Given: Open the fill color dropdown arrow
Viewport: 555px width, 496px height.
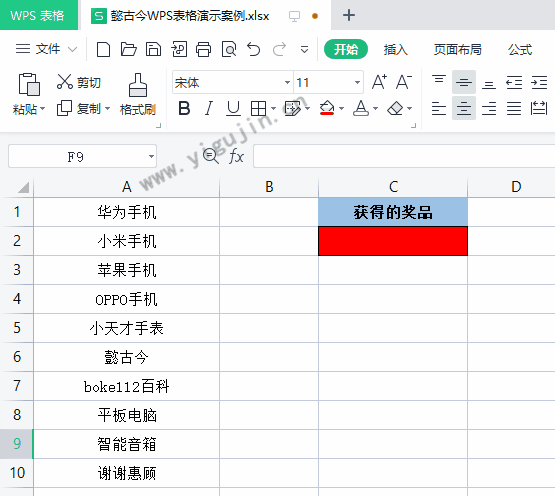Looking at the screenshot, I should pyautogui.click(x=341, y=108).
